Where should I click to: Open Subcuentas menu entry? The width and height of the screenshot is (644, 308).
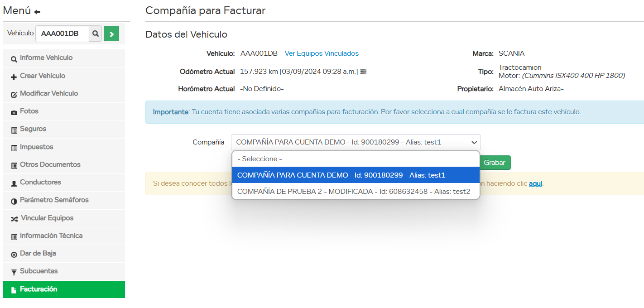38,271
